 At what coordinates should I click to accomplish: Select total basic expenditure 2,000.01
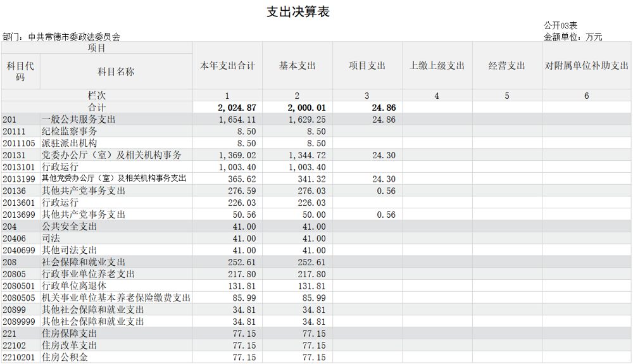tap(306, 108)
